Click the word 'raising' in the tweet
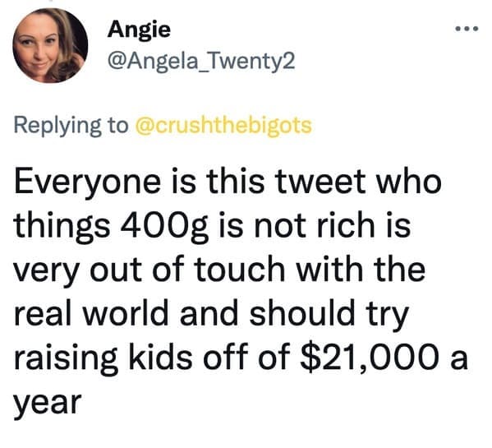 [66, 360]
